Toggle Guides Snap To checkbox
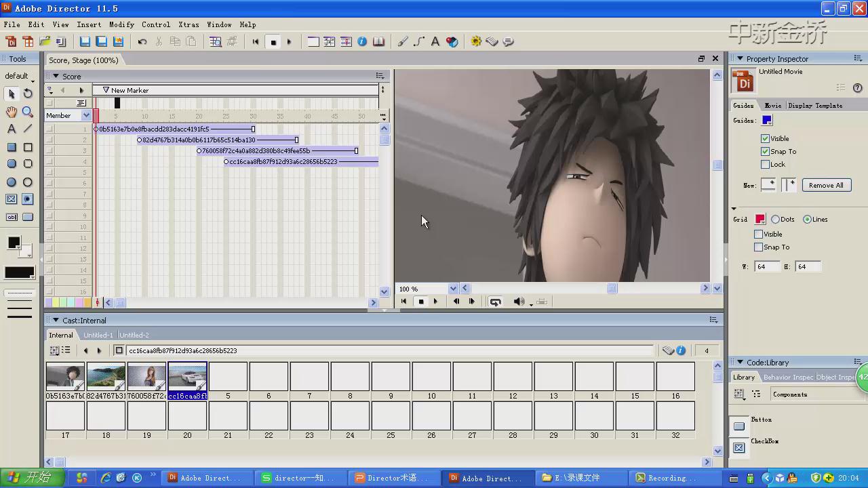 765,151
